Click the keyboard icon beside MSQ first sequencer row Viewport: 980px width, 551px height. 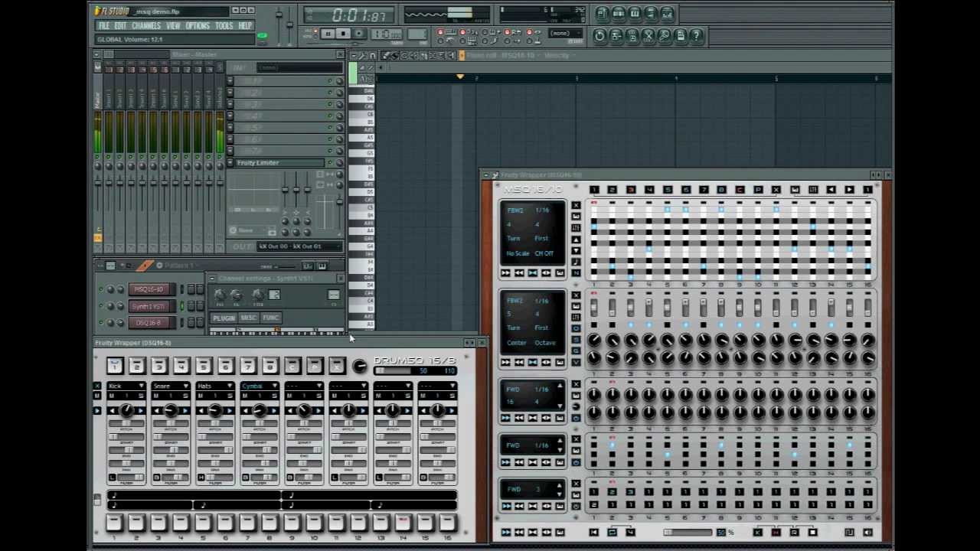tap(576, 217)
